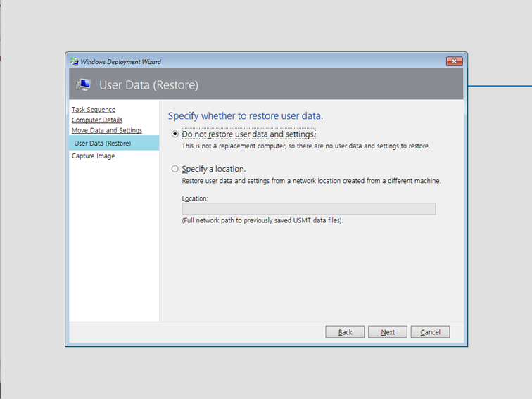
Task: Click the 'Specify whether to restore user data.' heading
Action: pos(246,115)
